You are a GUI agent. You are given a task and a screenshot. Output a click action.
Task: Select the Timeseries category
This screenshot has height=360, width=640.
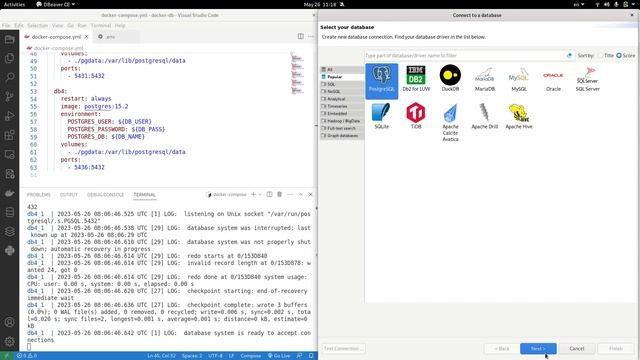coord(342,107)
